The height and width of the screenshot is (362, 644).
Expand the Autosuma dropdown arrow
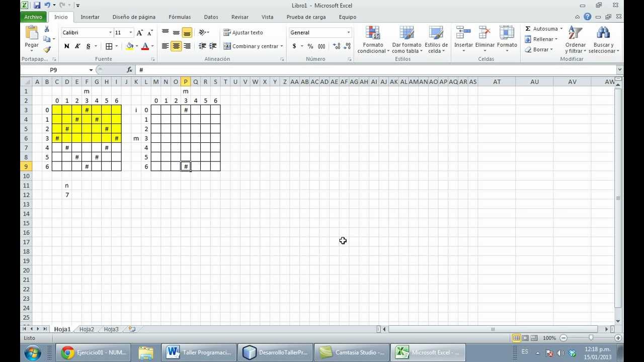tap(561, 29)
